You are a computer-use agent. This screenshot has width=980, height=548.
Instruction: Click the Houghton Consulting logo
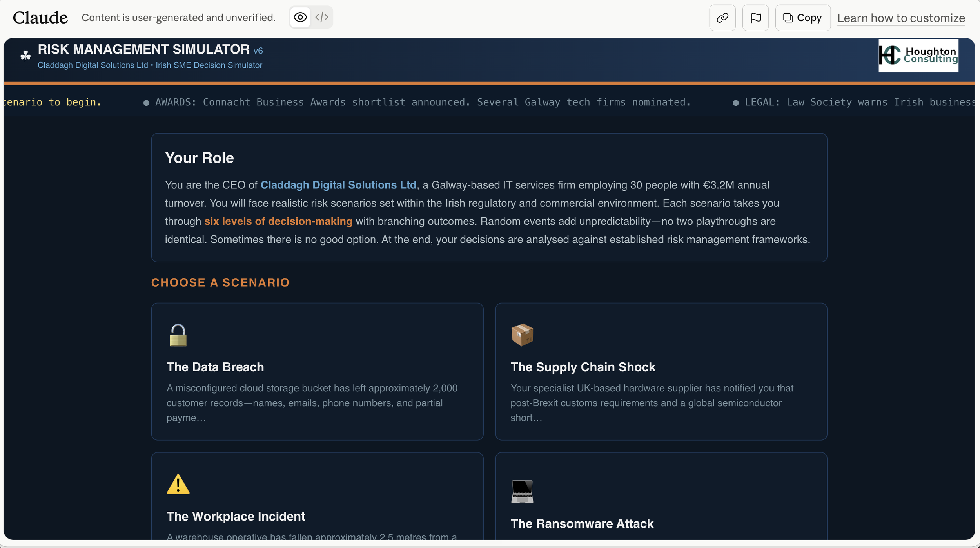click(918, 55)
